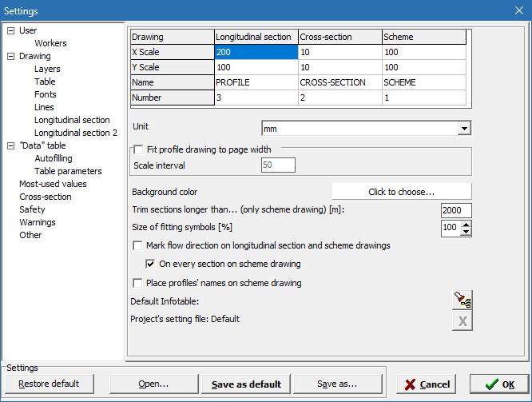Uncheck On every section on scheme drawing
The width and height of the screenshot is (532, 402).
click(x=151, y=264)
